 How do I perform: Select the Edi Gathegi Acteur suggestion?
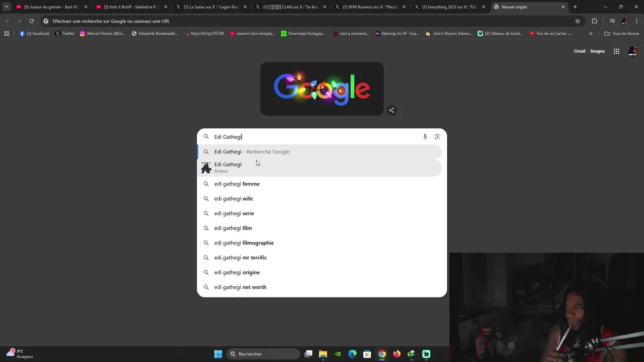tap(319, 167)
